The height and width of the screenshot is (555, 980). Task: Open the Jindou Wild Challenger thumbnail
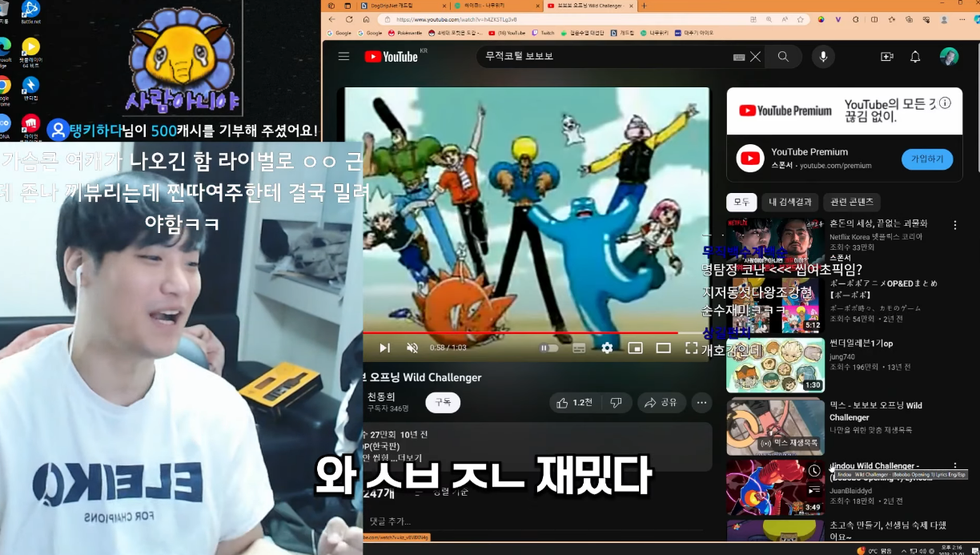point(775,488)
